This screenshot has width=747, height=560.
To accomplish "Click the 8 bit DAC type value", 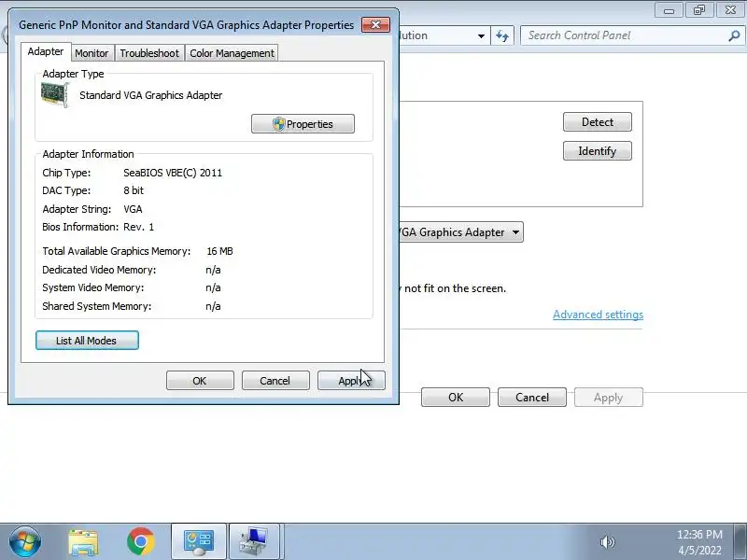I will click(134, 190).
